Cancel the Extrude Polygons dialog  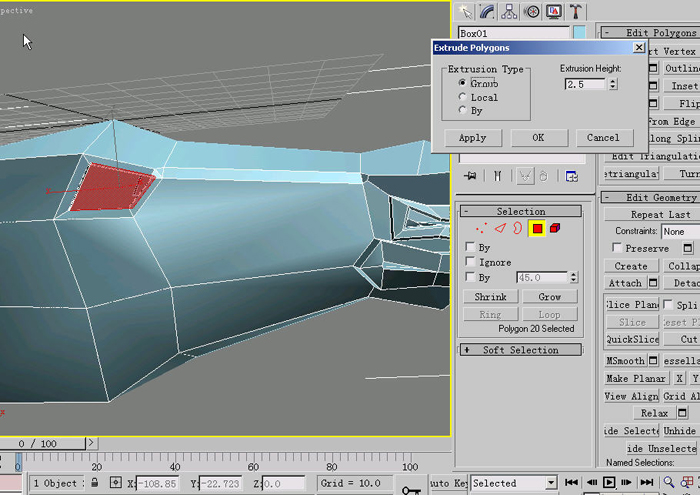[604, 138]
